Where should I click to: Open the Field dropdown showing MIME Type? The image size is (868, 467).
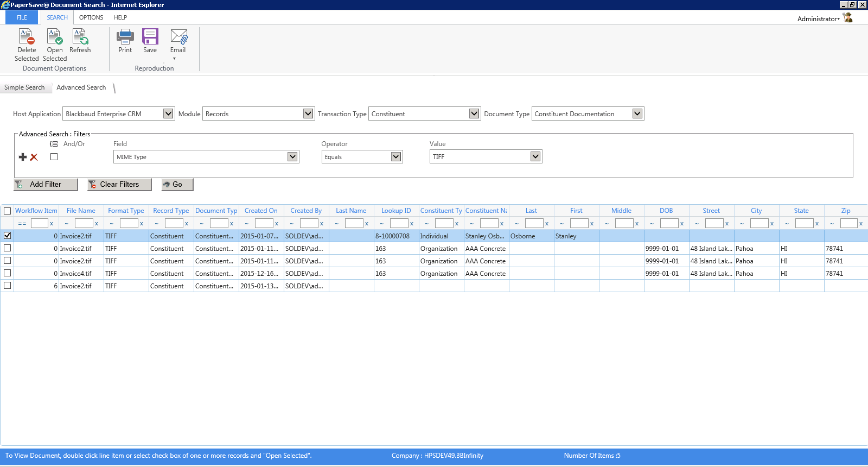[292, 157]
